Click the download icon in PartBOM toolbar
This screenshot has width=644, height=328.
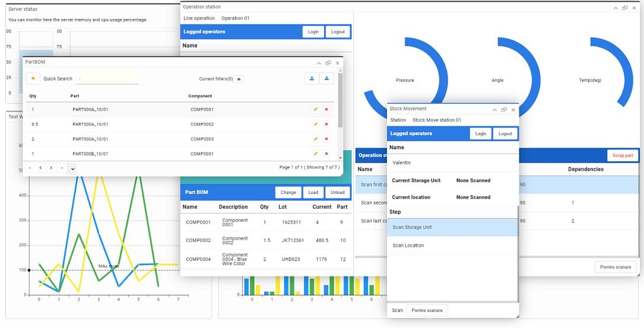click(326, 78)
